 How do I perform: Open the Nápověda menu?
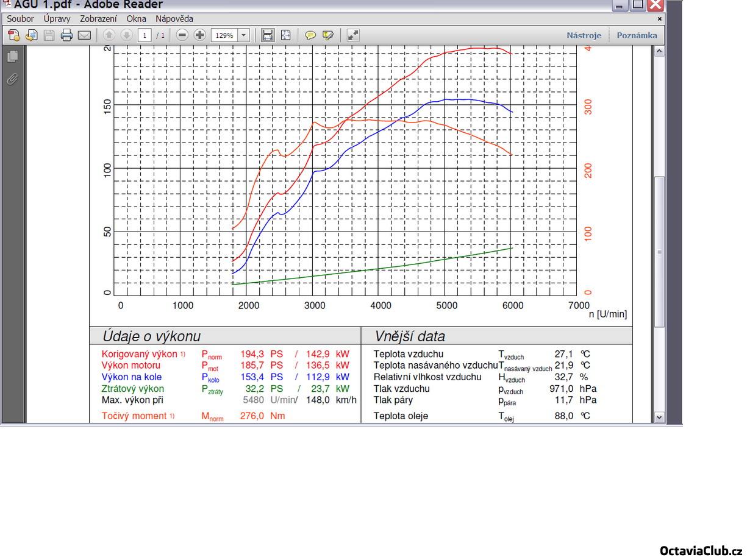[x=174, y=19]
